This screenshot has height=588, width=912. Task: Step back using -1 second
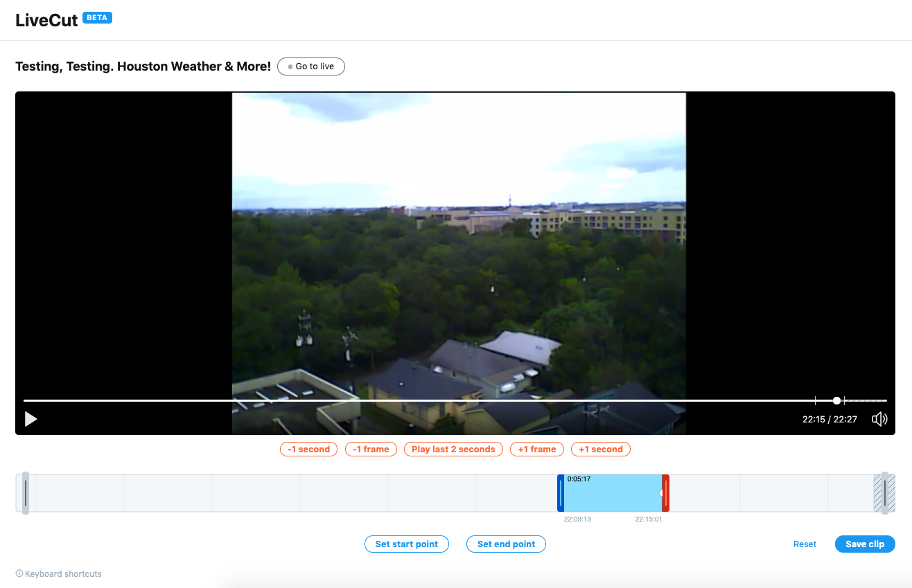point(309,449)
